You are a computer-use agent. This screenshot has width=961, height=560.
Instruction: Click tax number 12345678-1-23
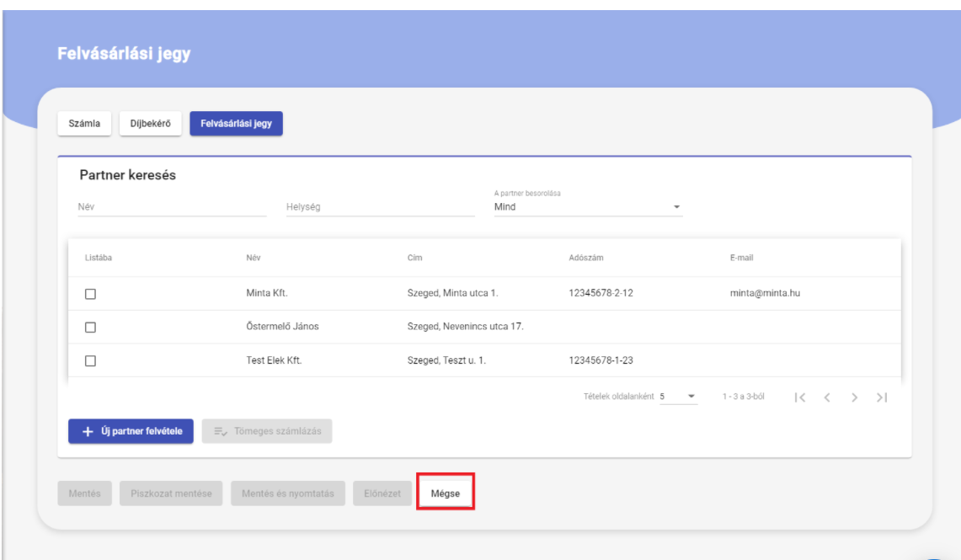[601, 360]
